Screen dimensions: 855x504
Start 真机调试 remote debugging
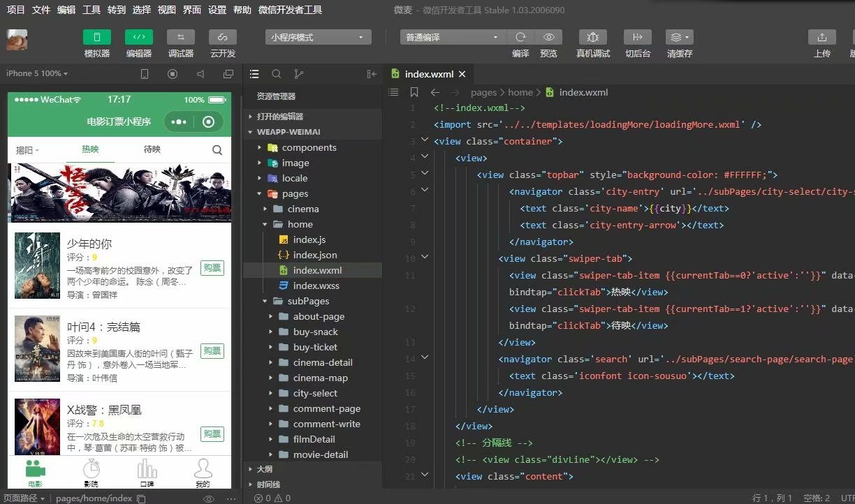click(x=593, y=37)
